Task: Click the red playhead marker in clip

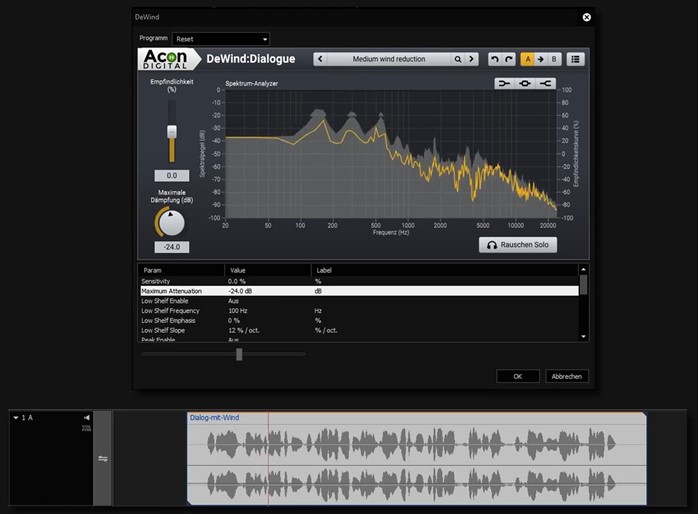Action: pyautogui.click(x=268, y=458)
